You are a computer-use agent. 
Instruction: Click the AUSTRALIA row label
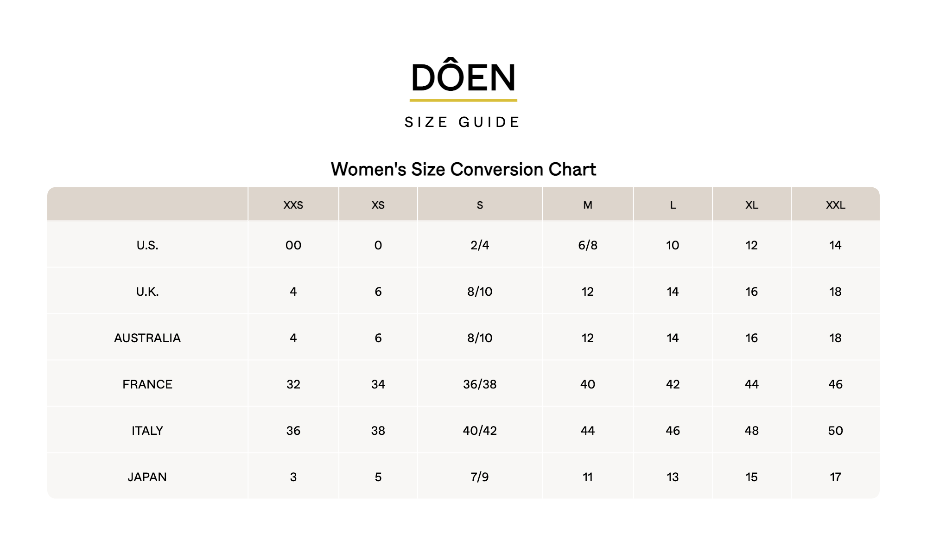[147, 338]
